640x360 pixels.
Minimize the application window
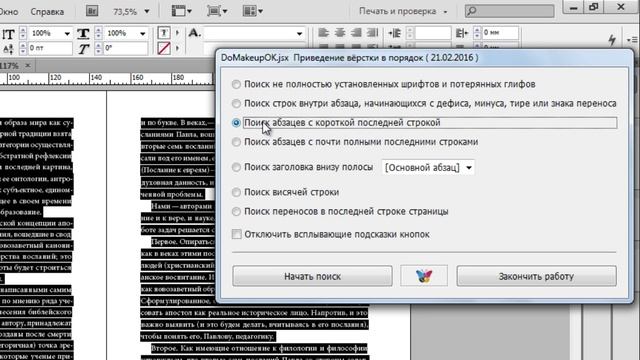[573, 7]
